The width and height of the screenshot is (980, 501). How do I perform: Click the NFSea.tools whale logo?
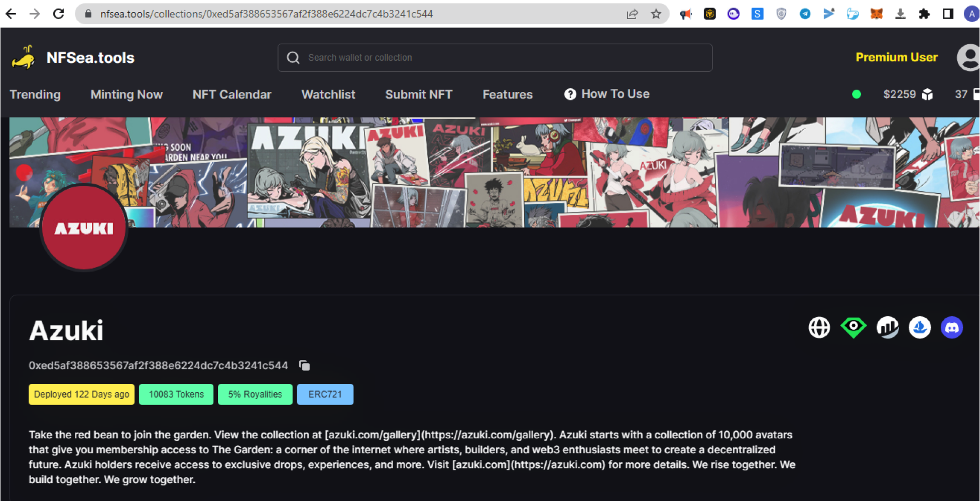coord(24,57)
